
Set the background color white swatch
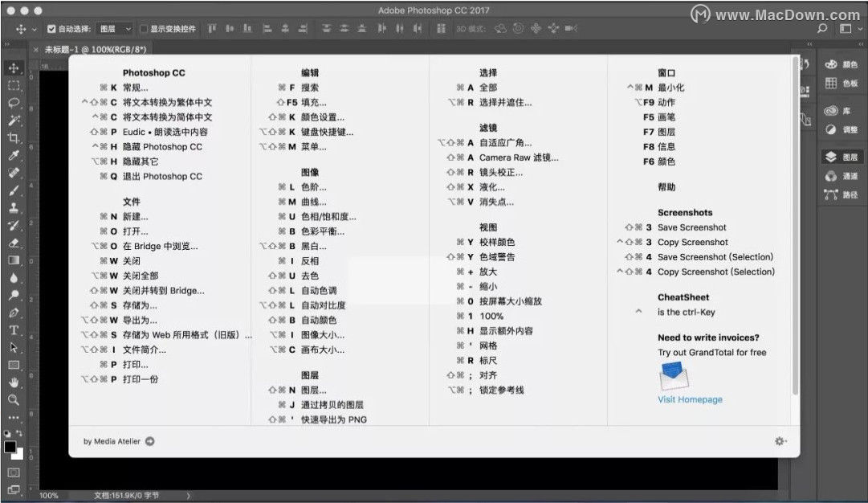(x=20, y=456)
